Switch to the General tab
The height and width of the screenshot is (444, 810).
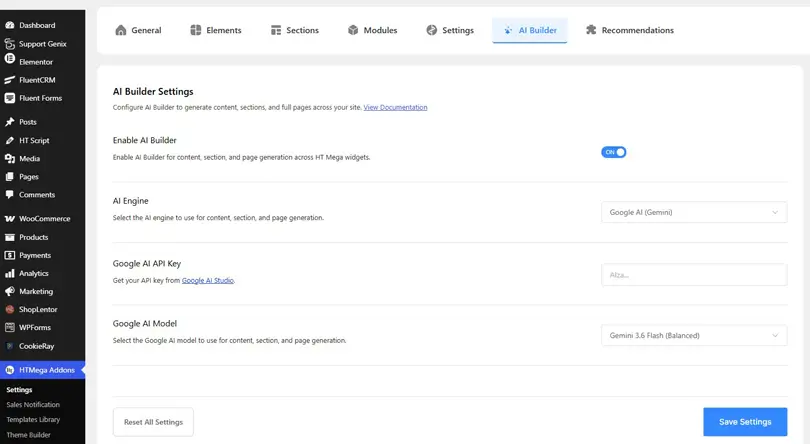click(x=138, y=30)
